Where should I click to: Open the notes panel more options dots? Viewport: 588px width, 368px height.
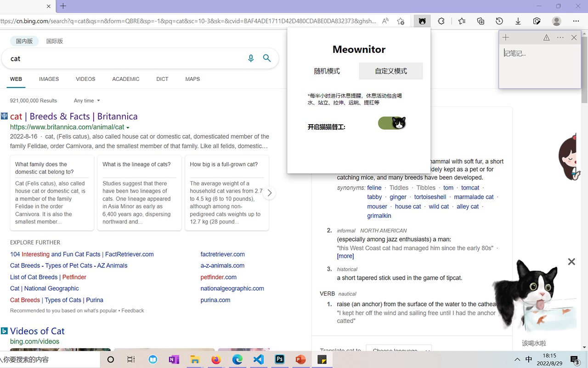click(x=560, y=38)
